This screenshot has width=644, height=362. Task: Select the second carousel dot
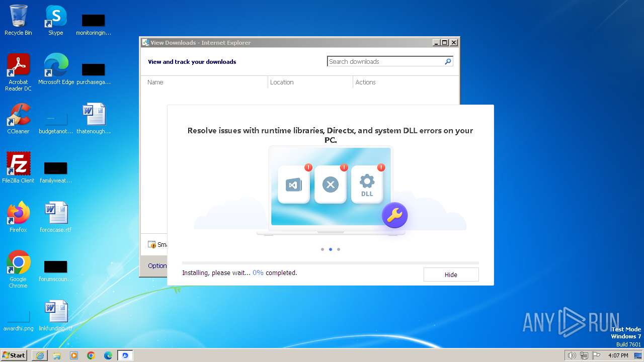tap(331, 249)
